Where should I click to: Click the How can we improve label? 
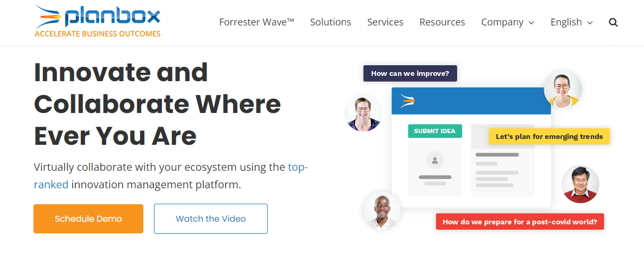pos(410,73)
